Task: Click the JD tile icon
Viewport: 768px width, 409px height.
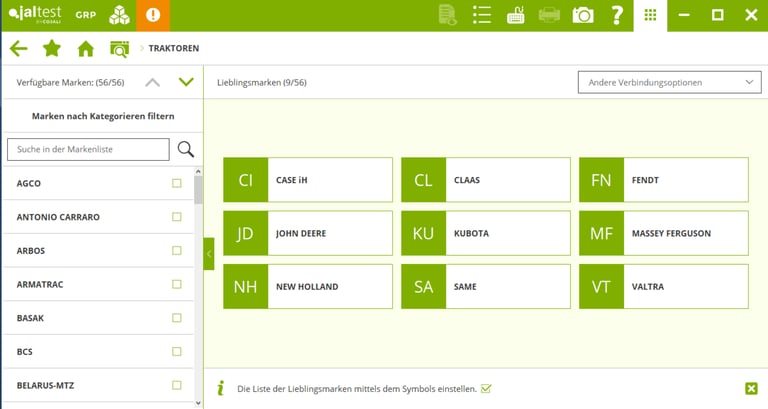Action: 246,233
